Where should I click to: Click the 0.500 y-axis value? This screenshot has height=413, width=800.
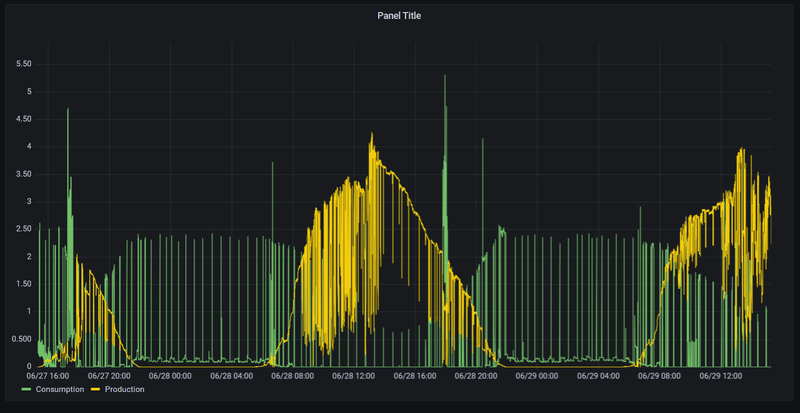point(22,339)
